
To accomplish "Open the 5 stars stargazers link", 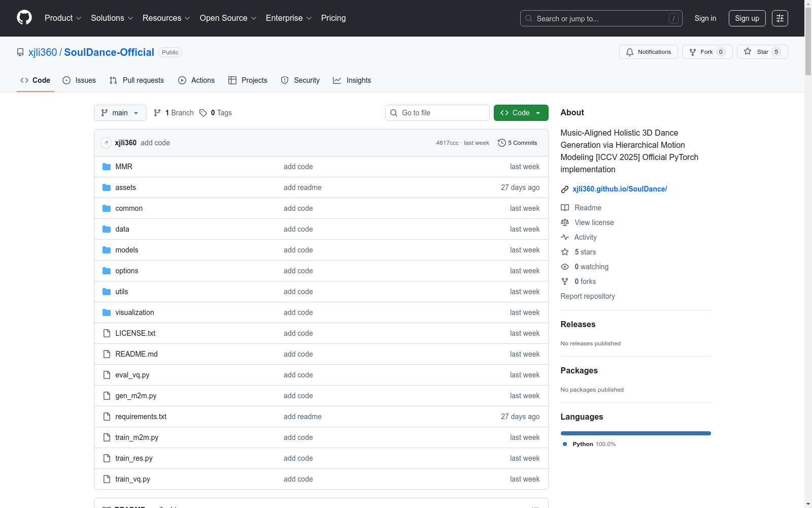I will point(579,252).
